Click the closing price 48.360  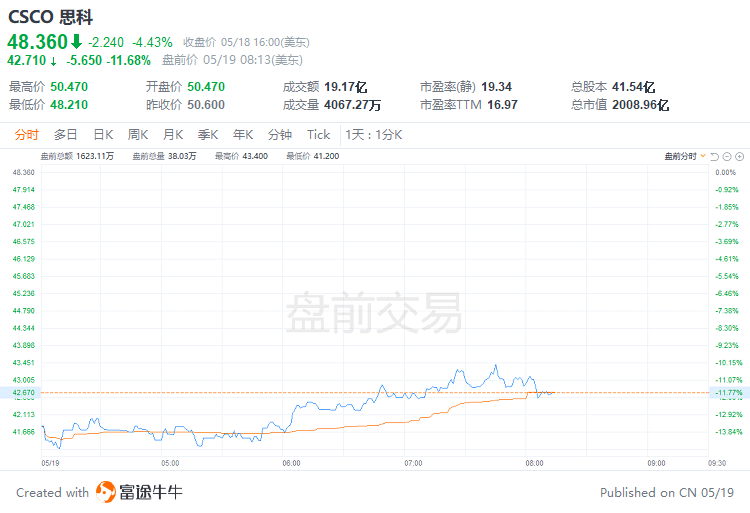coord(37,42)
